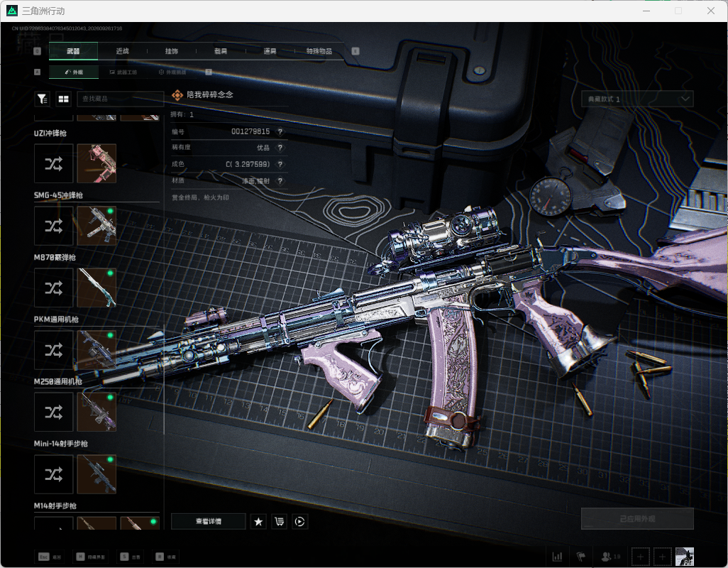
Task: Click the R hotkey button in bottom bar
Action: coord(166,557)
